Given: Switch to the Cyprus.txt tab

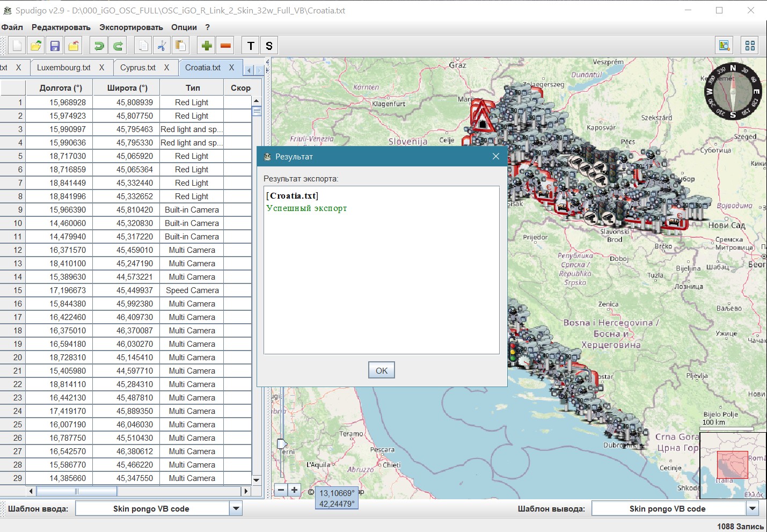Looking at the screenshot, I should point(138,67).
